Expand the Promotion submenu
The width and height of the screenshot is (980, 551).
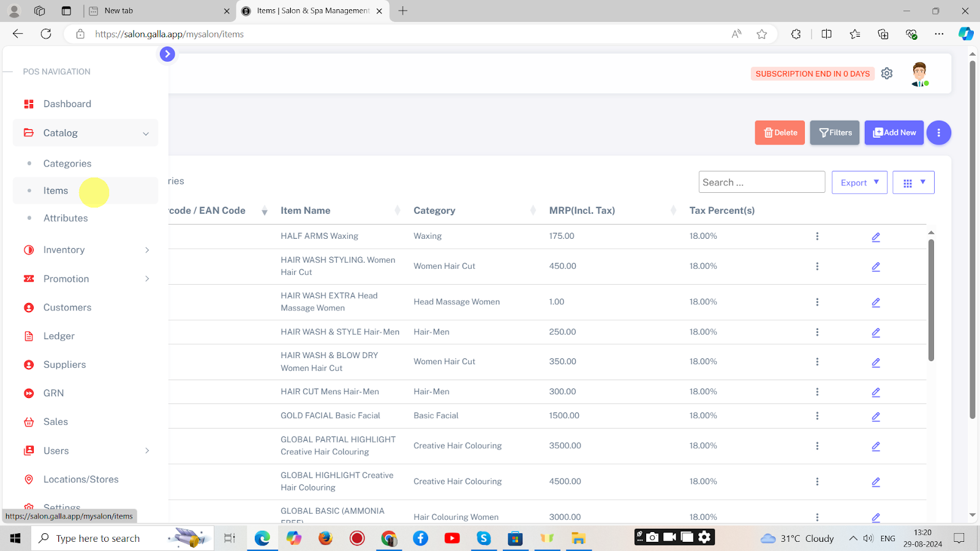coord(85,279)
